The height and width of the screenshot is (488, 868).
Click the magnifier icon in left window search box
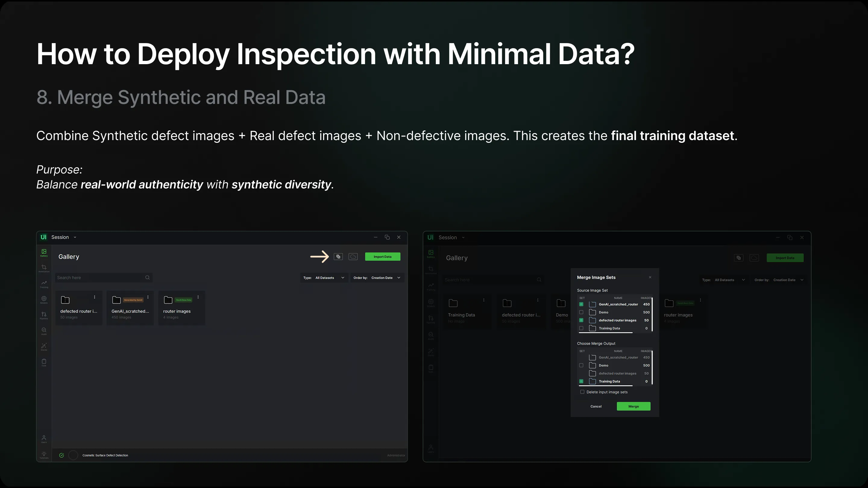147,277
